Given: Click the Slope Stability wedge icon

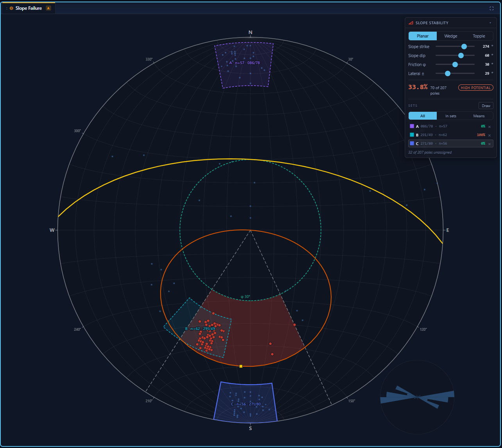Looking at the screenshot, I should 411,23.
